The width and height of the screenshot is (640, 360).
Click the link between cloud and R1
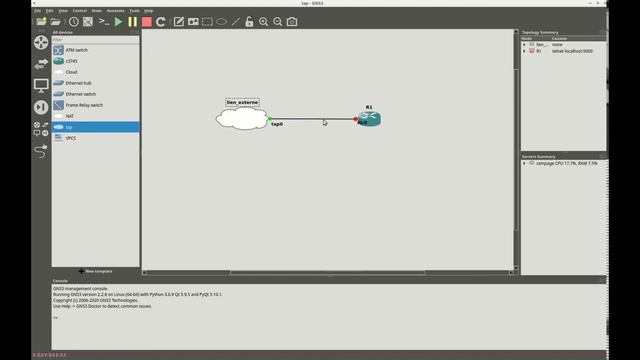(312, 119)
